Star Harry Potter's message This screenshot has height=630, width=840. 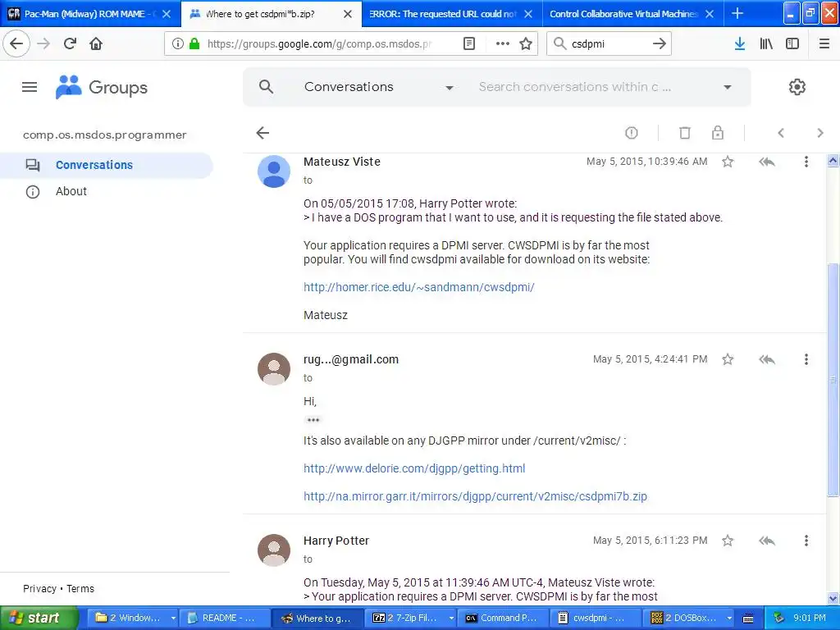[x=728, y=541]
